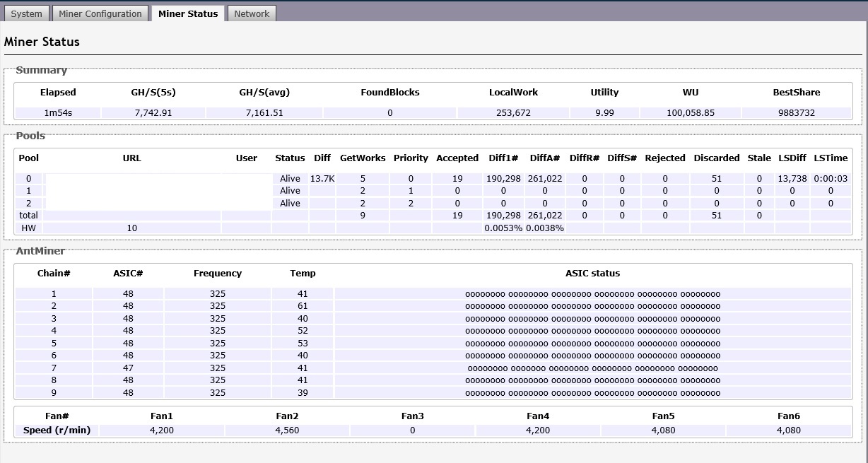Click the Pool 0 Diff value 13.7K

322,179
